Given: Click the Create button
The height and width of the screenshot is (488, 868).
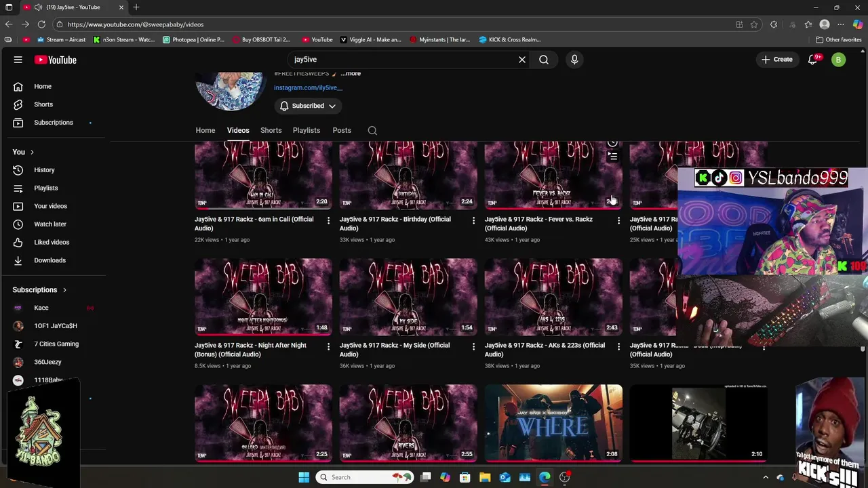Looking at the screenshot, I should 777,60.
